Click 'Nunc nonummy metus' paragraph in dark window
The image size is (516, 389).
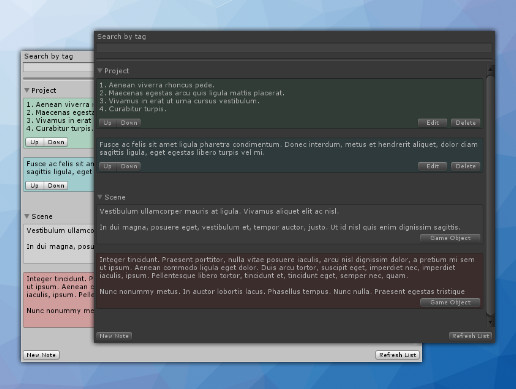(282, 292)
